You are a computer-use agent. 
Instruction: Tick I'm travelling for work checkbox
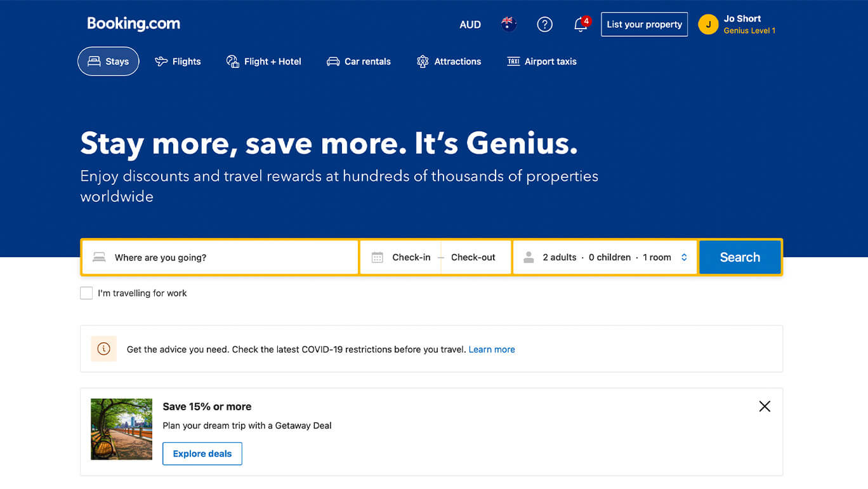coord(86,293)
